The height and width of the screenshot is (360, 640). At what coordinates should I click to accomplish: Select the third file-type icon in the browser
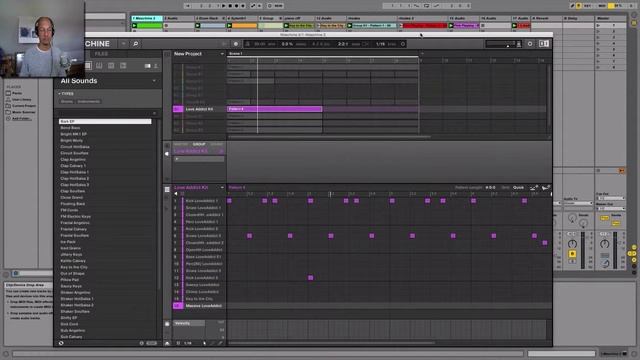(x=111, y=66)
